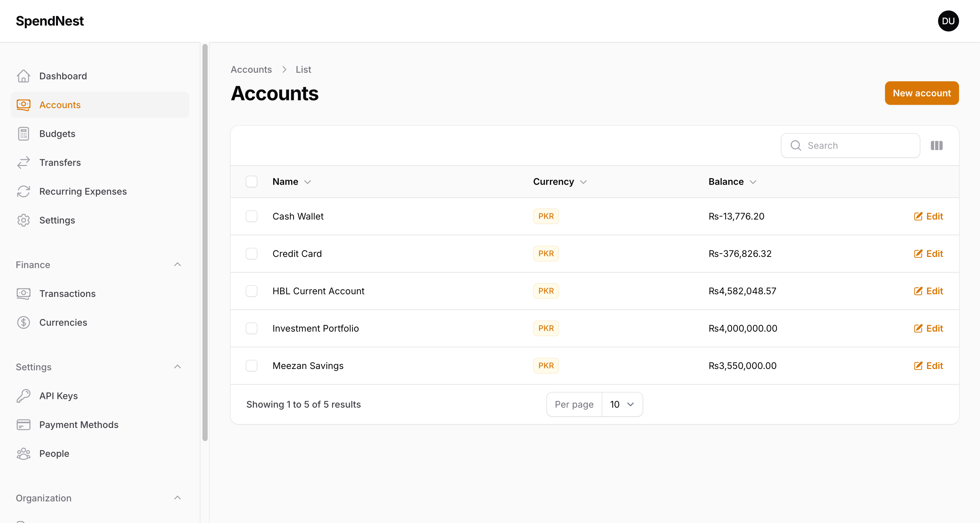Click the Dashboard home icon
The height and width of the screenshot is (523, 980).
pyautogui.click(x=23, y=76)
